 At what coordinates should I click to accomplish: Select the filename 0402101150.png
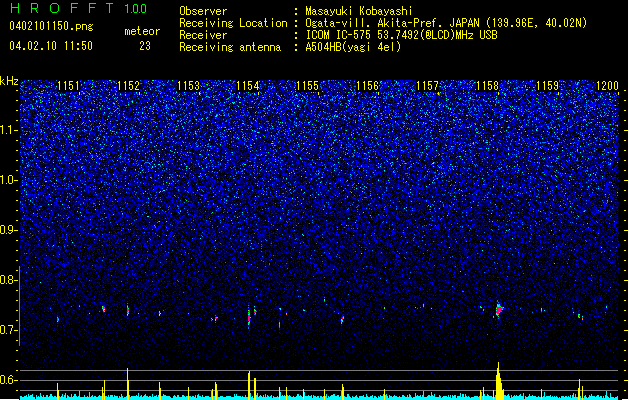point(51,26)
